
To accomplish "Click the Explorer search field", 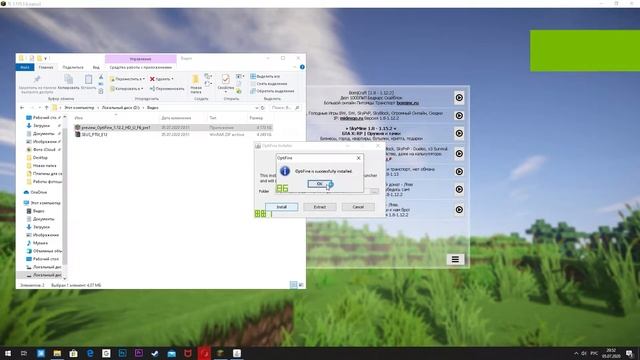I will click(x=285, y=108).
